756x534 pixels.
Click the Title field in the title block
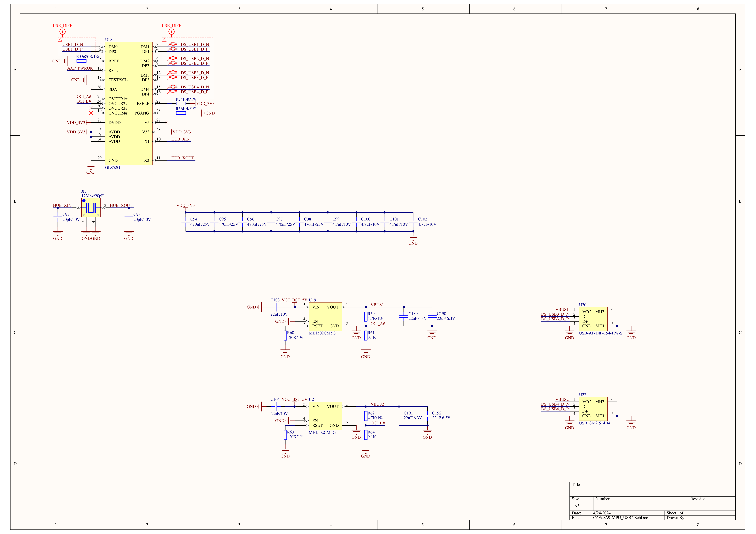653,490
